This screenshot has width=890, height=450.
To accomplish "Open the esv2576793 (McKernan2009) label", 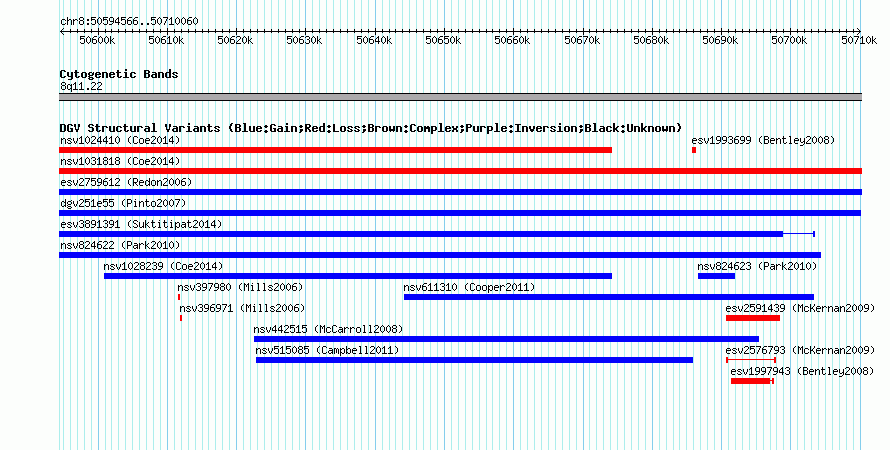I will [800, 350].
